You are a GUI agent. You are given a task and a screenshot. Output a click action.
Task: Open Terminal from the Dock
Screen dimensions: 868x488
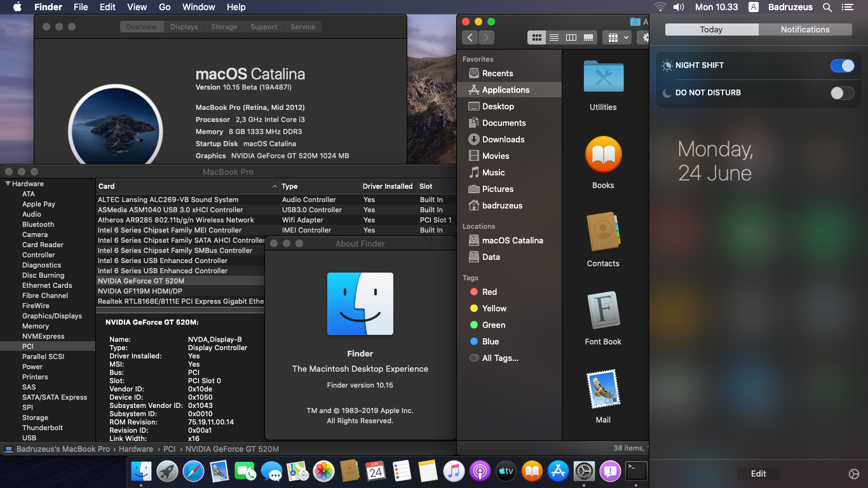click(x=636, y=471)
